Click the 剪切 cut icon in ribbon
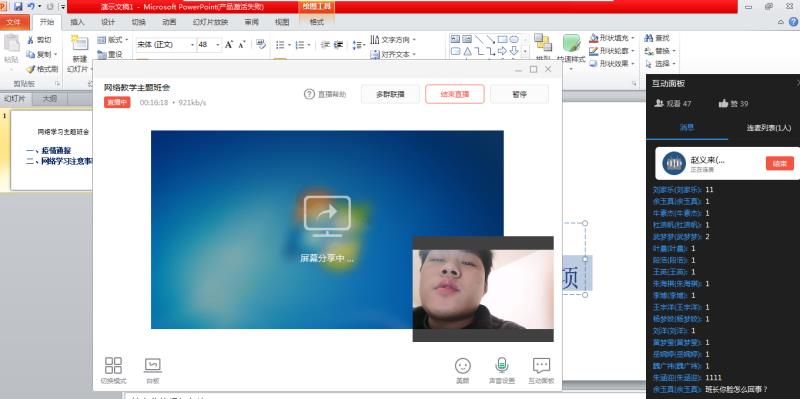This screenshot has width=800, height=399. [30, 40]
